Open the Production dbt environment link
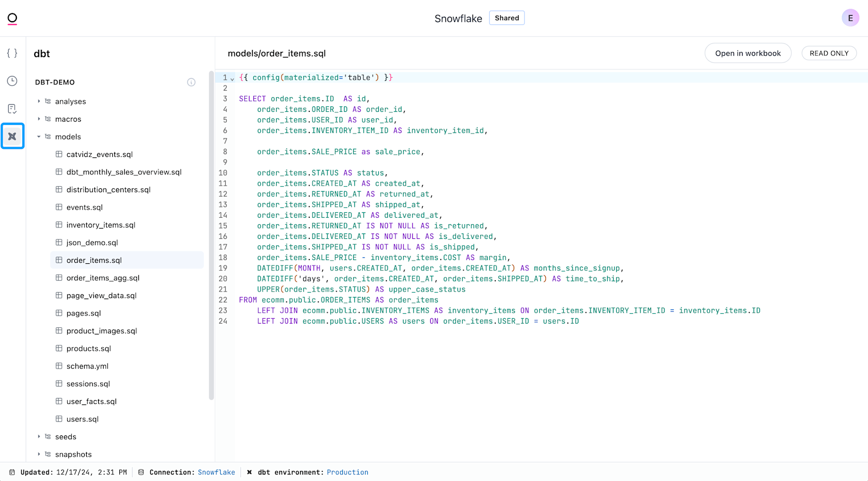Screen dimensions: 868x481 tap(348, 472)
